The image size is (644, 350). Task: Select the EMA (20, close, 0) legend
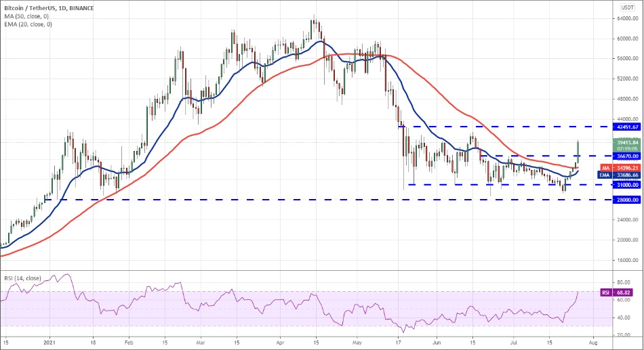(26, 24)
